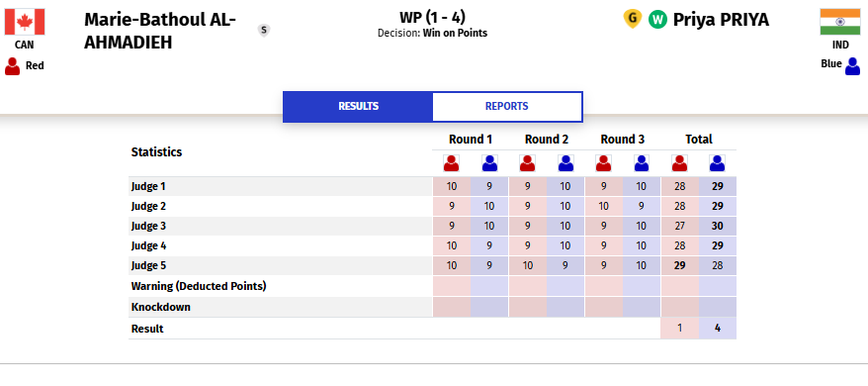Click the Result red score of 1
The image size is (868, 386).
pyautogui.click(x=680, y=328)
